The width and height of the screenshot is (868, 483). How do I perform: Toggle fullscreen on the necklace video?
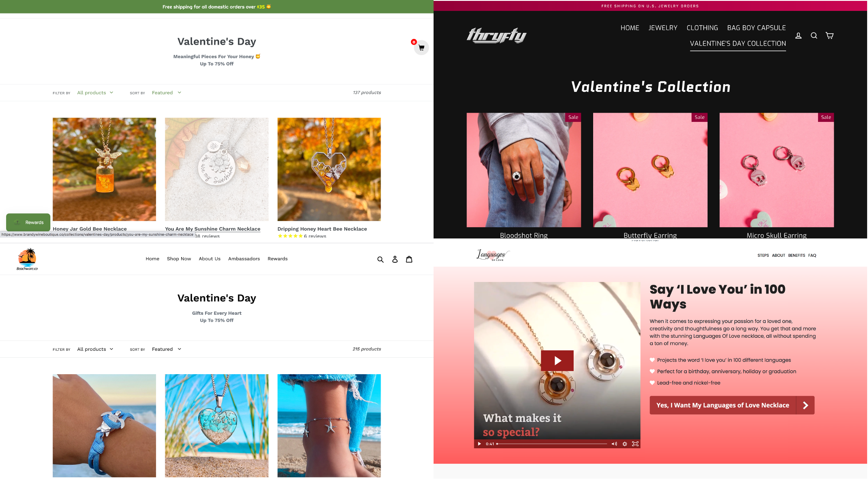[x=635, y=444]
